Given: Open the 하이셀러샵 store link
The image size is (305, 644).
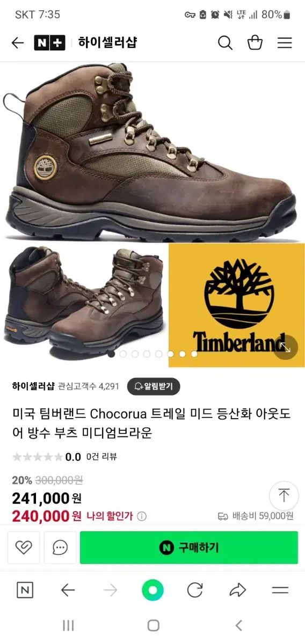Looking at the screenshot, I should coord(33,386).
